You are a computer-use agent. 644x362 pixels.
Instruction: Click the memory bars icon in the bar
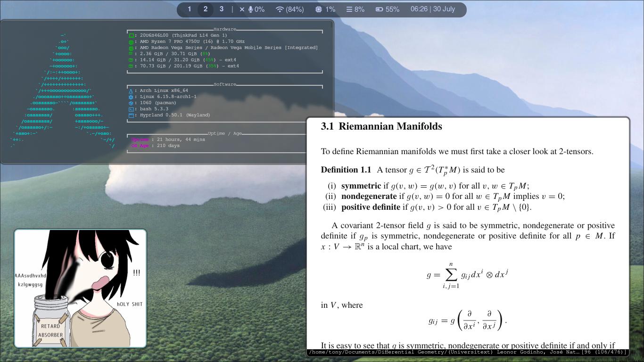(349, 9)
